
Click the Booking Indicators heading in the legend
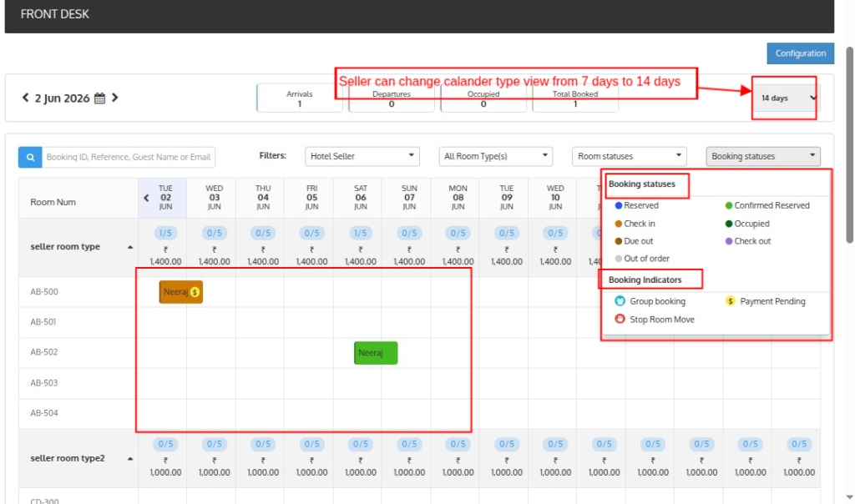pos(645,280)
